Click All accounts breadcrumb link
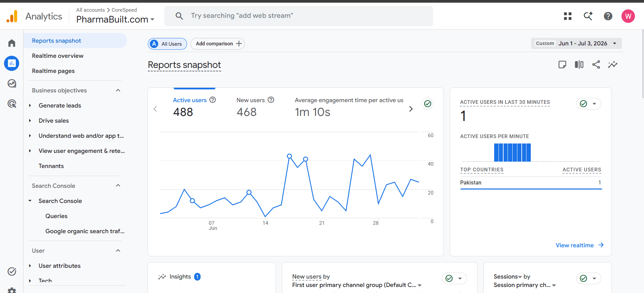The height and width of the screenshot is (293, 644). tap(90, 10)
